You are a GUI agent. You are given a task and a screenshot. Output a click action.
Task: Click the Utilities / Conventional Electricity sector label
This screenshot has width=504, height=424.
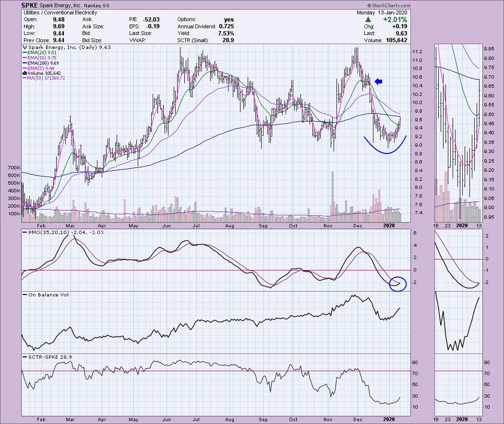[60, 12]
